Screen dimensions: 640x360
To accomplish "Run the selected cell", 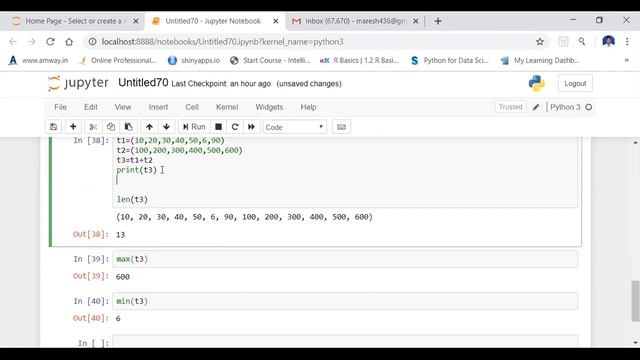I will click(x=194, y=127).
